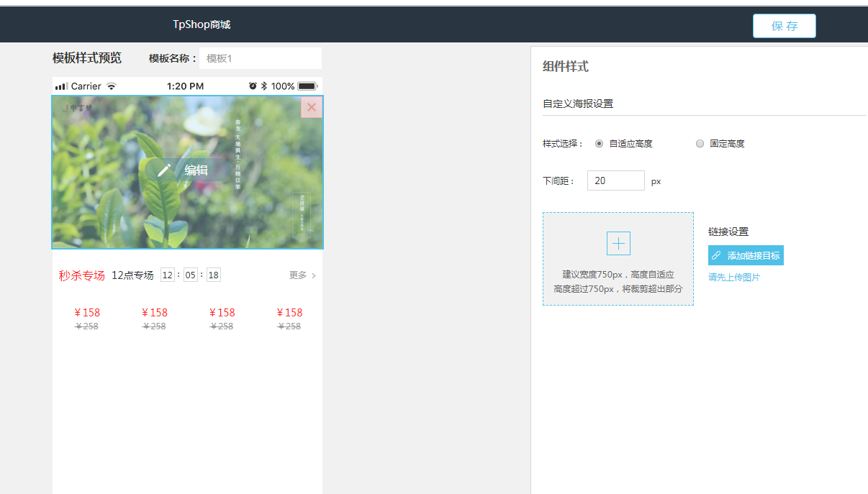Click the countdown hours box showing 12
This screenshot has width=868, height=494.
pyautogui.click(x=168, y=275)
